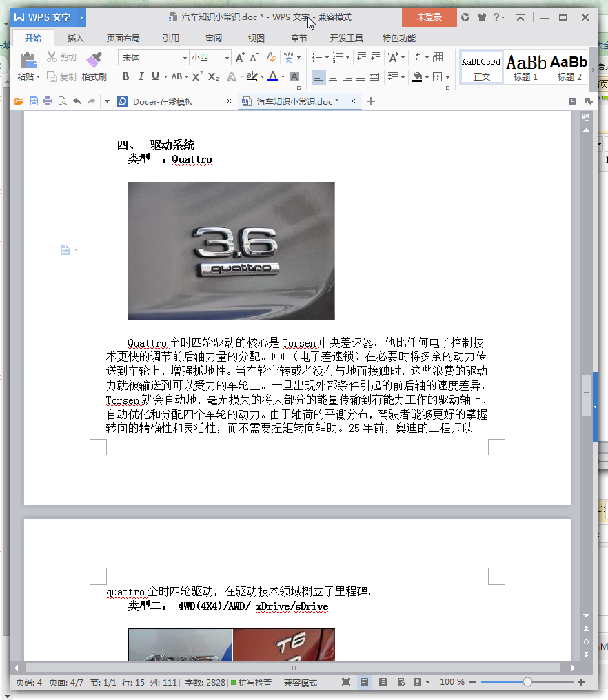Open file with folder icon

pyautogui.click(x=19, y=101)
